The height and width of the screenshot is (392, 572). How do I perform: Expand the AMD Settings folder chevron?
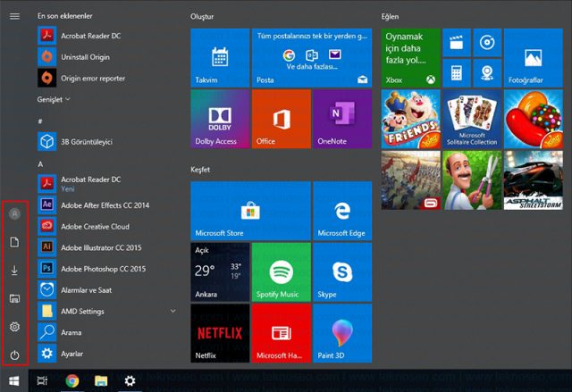172,311
